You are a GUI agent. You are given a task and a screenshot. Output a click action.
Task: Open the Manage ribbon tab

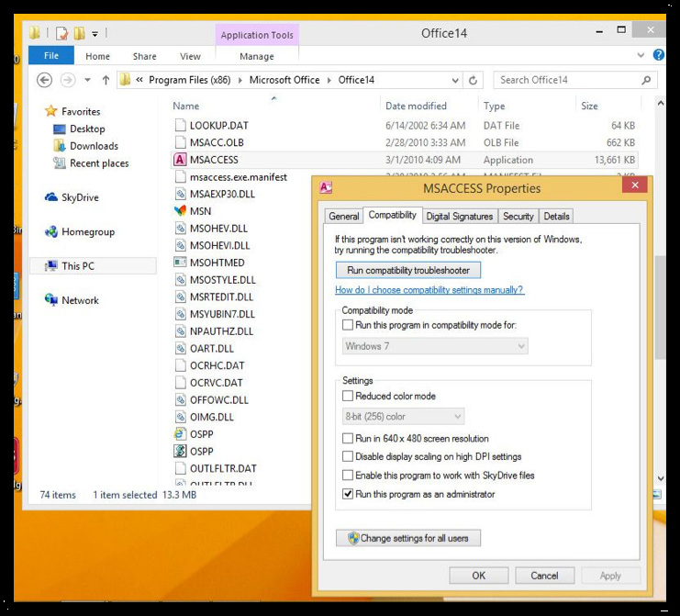point(257,56)
